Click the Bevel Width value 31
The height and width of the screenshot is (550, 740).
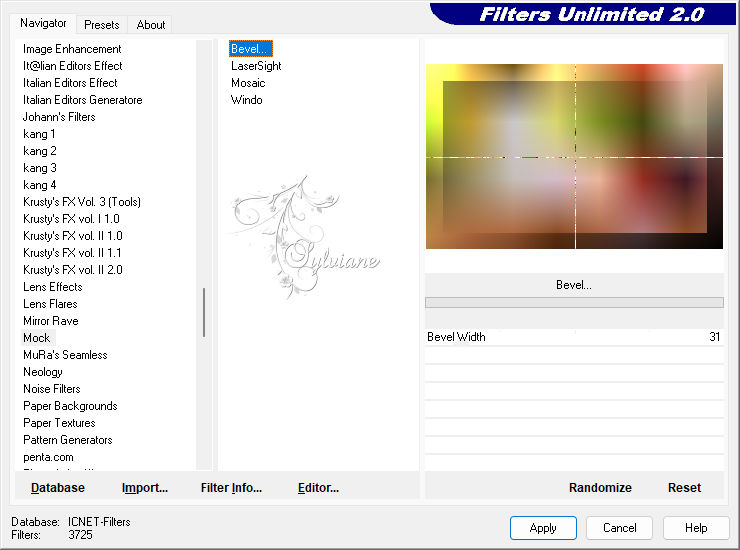(x=715, y=337)
